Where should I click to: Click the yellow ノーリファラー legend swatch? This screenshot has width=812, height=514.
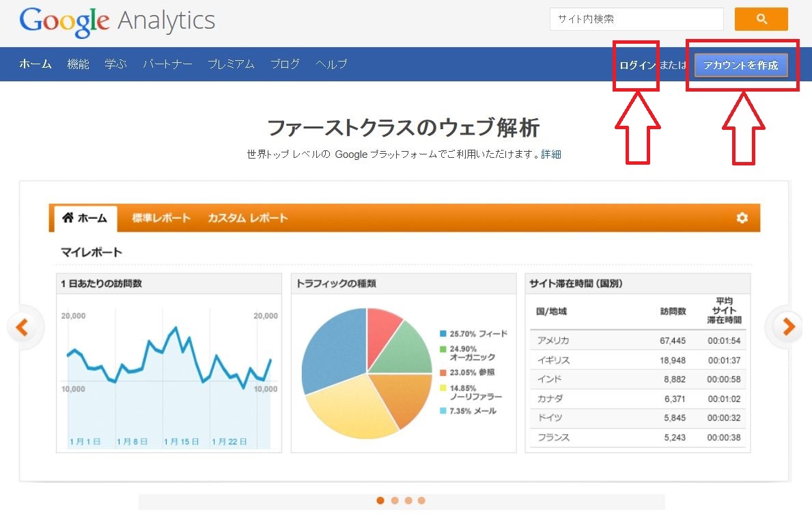coord(443,388)
